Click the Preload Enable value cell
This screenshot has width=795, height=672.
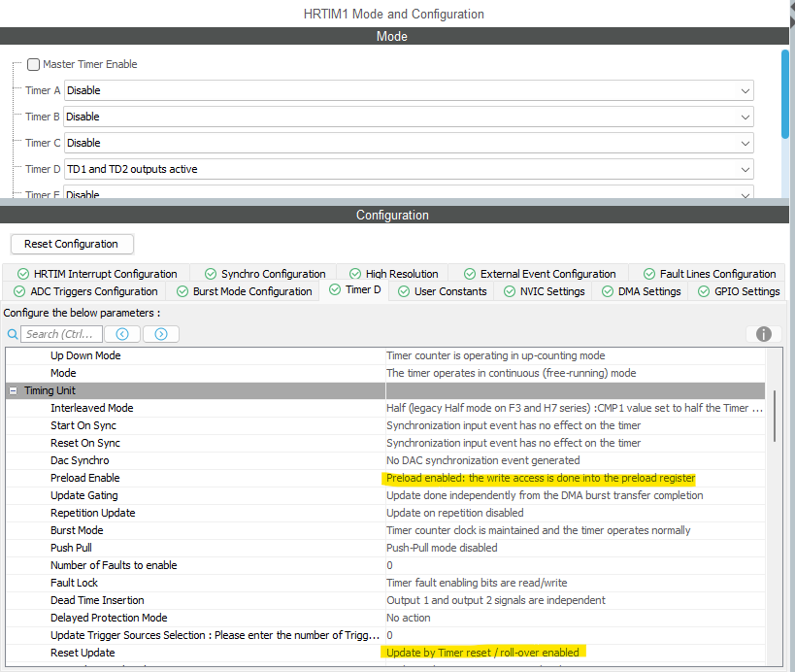tap(575, 478)
